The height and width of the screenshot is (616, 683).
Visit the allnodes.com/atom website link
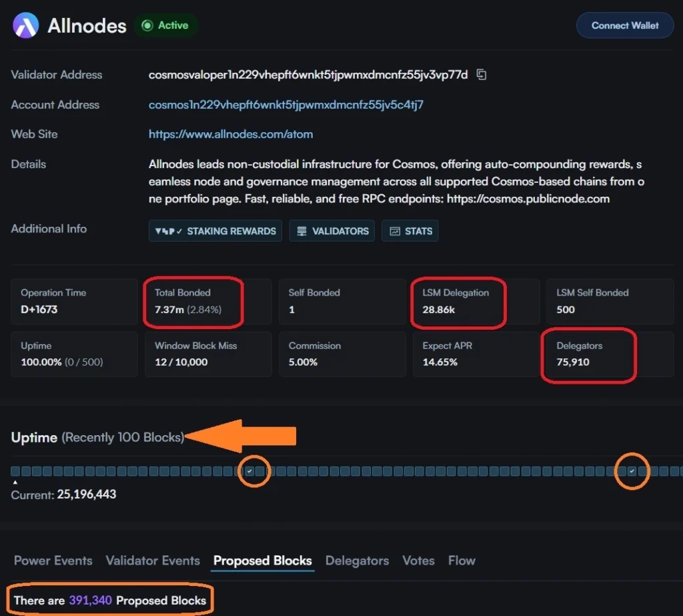coord(230,134)
